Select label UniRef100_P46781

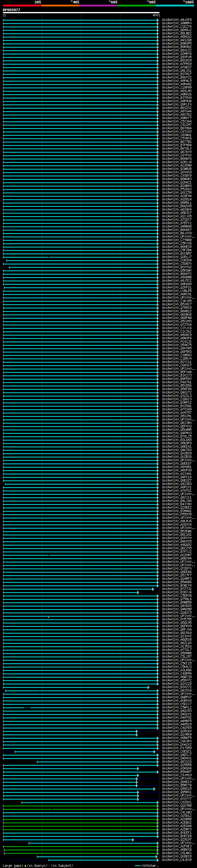point(177,382)
